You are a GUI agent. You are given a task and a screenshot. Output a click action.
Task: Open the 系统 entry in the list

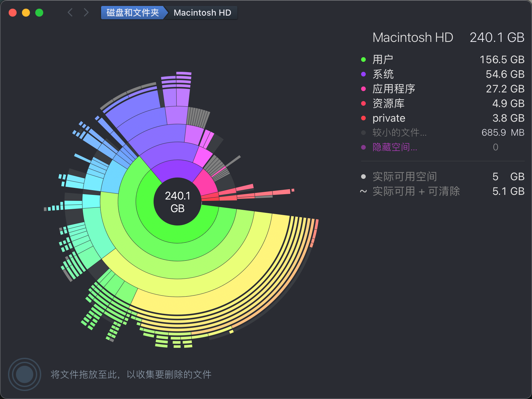click(x=383, y=74)
